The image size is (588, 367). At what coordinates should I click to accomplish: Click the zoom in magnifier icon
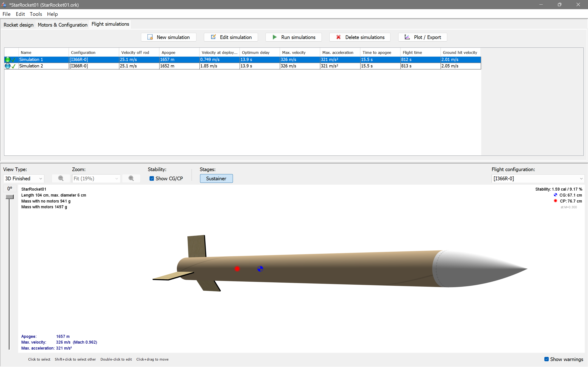131,178
